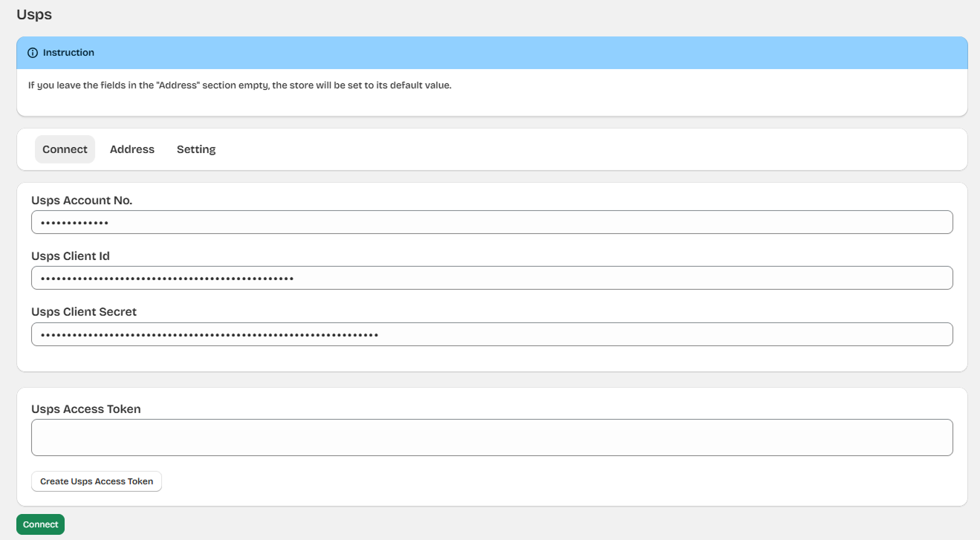Click the info icon beside Instruction
This screenshot has width=980, height=540.
click(33, 53)
